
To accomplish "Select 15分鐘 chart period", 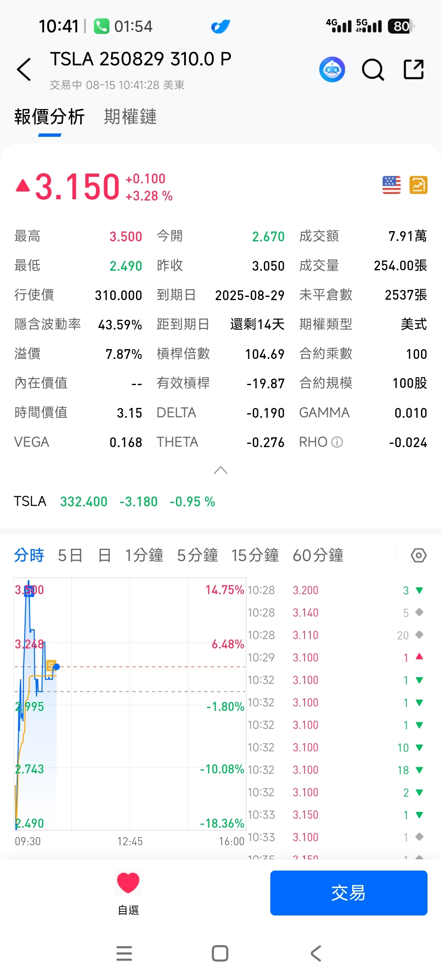I will tap(255, 555).
